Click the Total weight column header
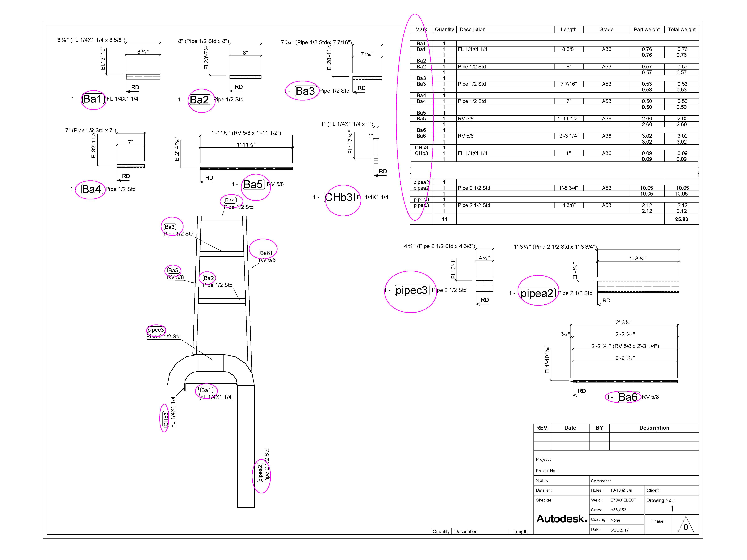747x560 pixels. [681, 30]
